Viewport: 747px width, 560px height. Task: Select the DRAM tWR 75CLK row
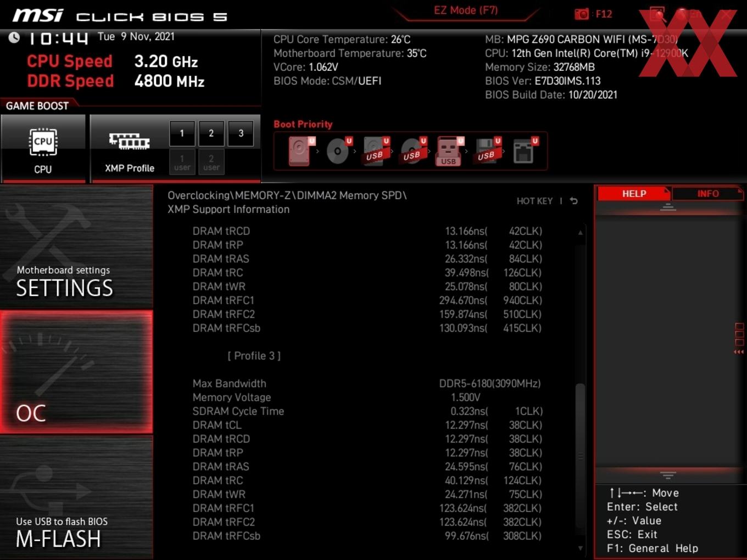(367, 494)
